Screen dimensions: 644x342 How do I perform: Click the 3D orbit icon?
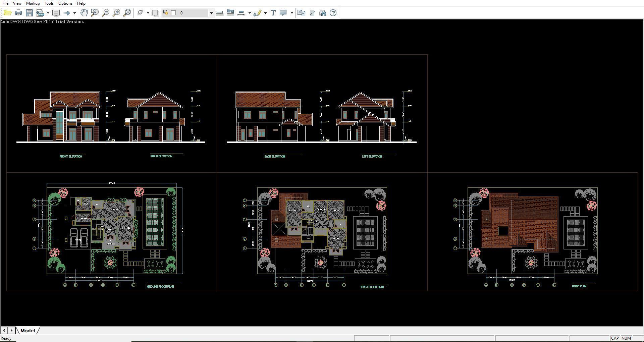click(140, 13)
